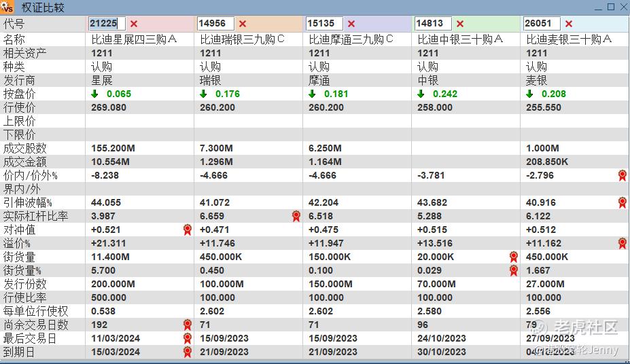The width and height of the screenshot is (630, 364).
Task: Click issuer cell 瑞银
Action: 210,80
